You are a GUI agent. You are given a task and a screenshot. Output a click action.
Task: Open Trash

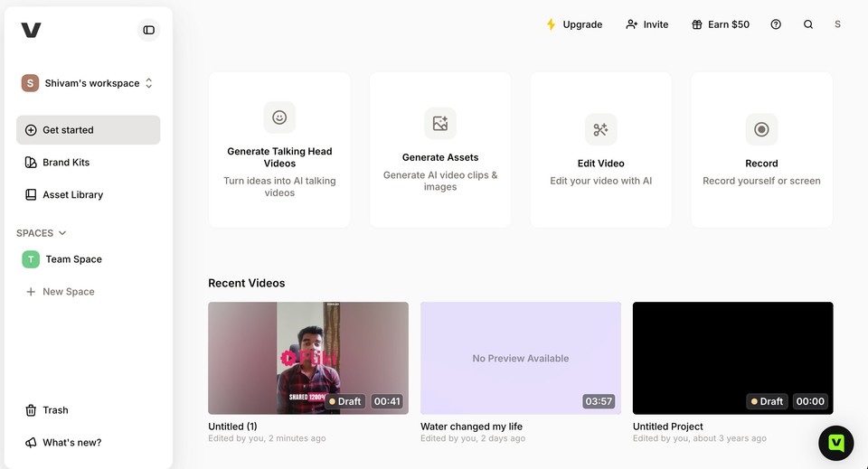click(x=47, y=410)
